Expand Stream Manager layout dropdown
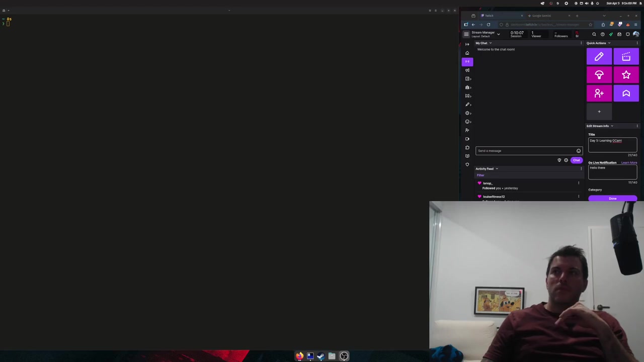Image resolution: width=644 pixels, height=362 pixels. click(x=498, y=34)
